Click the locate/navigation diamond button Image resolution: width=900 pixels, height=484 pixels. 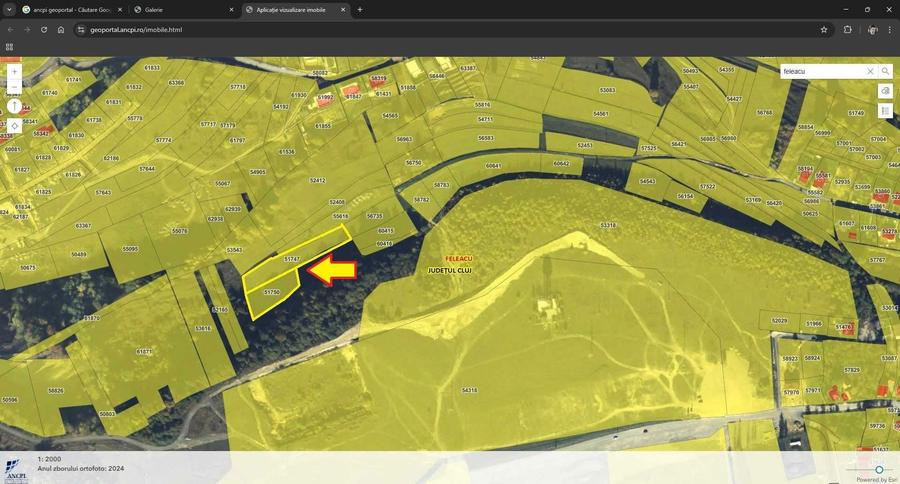click(14, 126)
